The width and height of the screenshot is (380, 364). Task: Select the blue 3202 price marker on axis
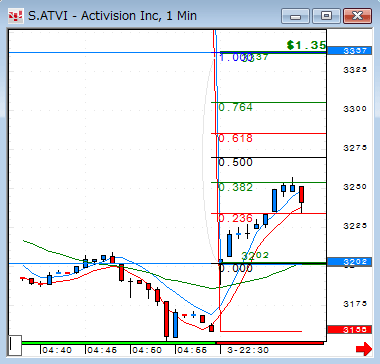tap(349, 262)
